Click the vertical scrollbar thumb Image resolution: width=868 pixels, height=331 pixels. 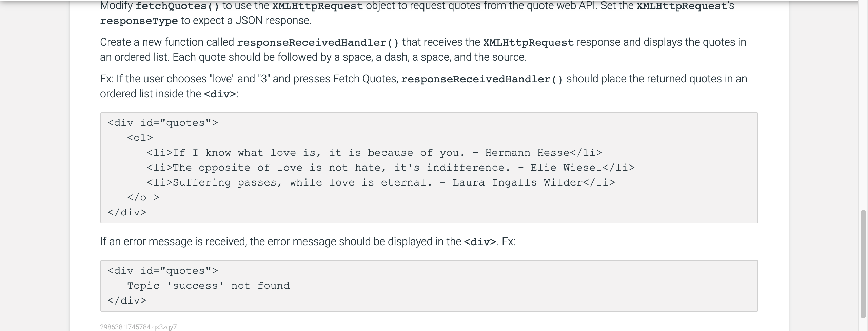[x=863, y=264]
